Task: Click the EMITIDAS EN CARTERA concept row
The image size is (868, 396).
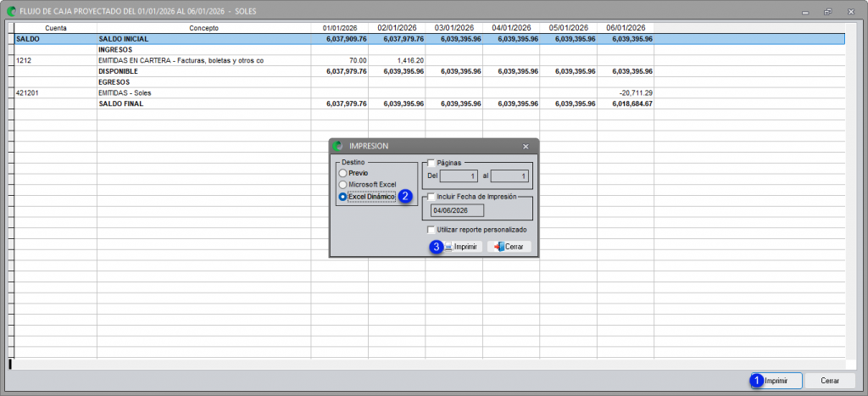Action: [x=203, y=61]
